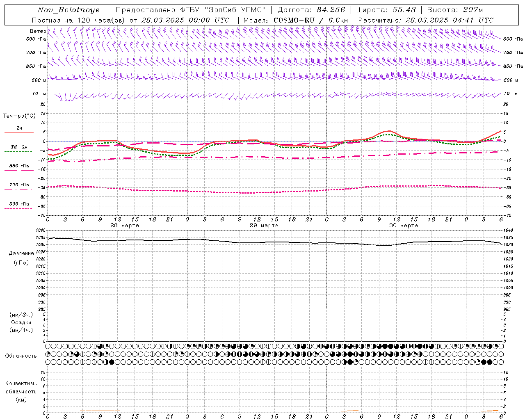Select the "Широта: 55.43" header field
This screenshot has width=525, height=420.
point(386,10)
